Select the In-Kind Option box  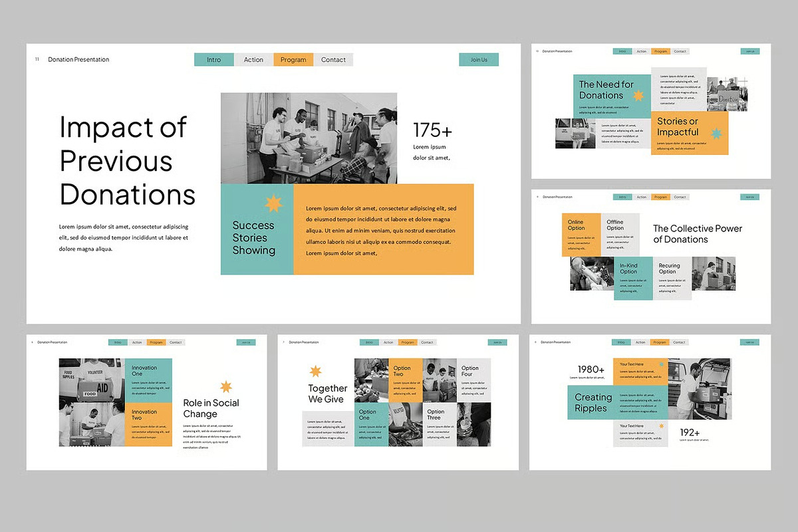pos(633,279)
